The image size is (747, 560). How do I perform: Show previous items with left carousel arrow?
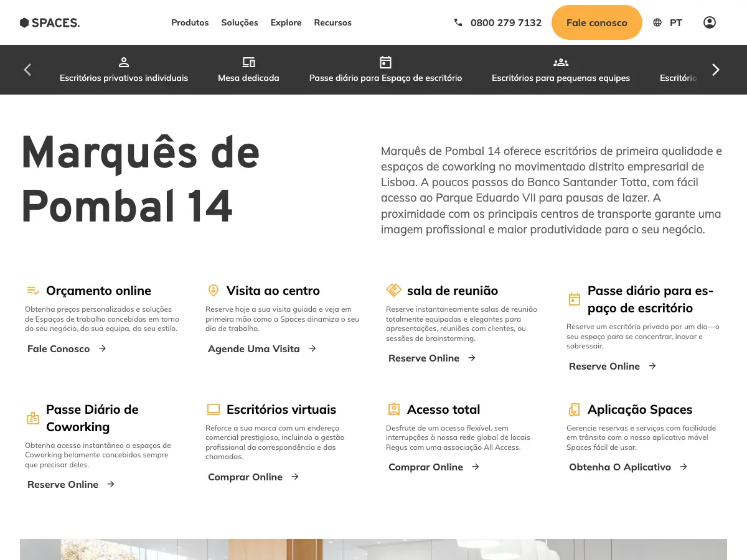coord(27,70)
